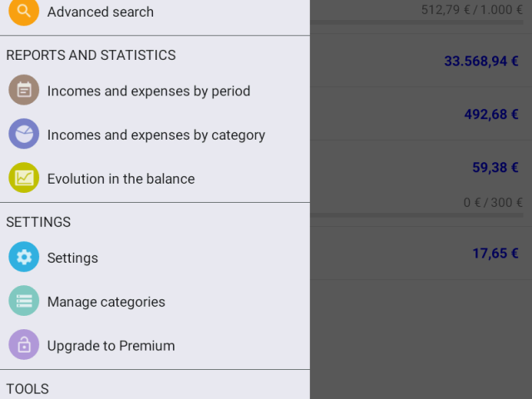Choose Incomes and expenses by period

click(149, 91)
